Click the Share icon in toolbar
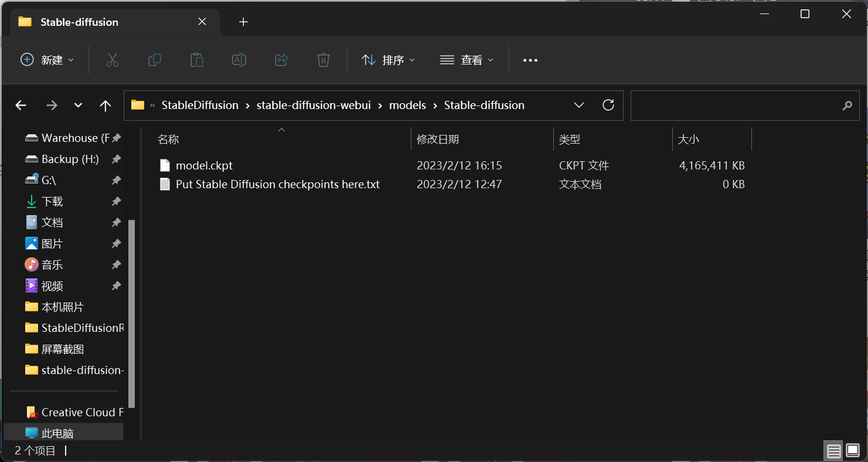 pos(281,60)
